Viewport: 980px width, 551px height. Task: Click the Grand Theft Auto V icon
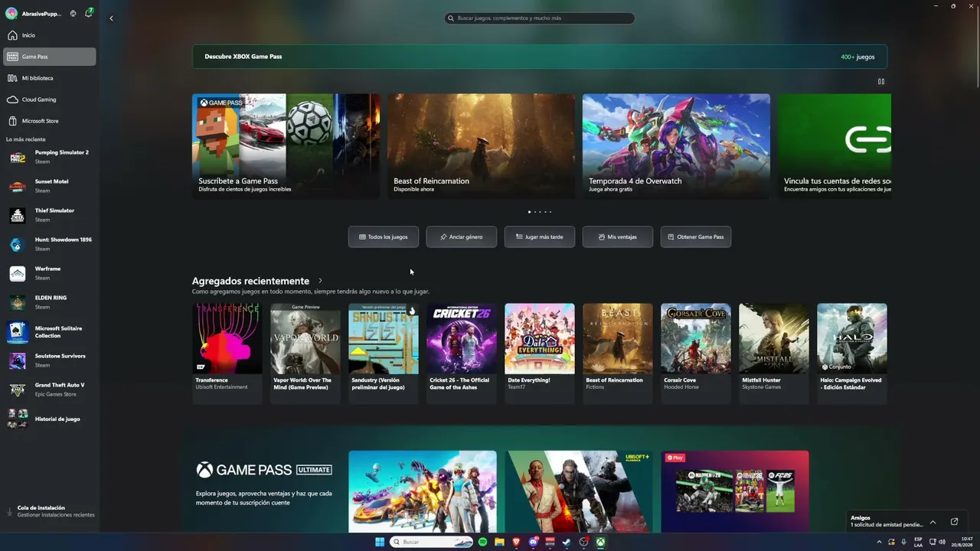pyautogui.click(x=18, y=390)
